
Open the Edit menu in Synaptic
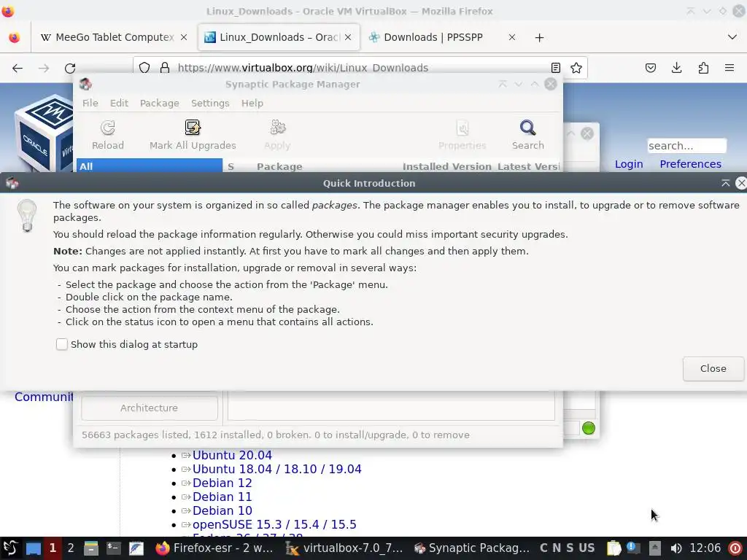coord(119,103)
